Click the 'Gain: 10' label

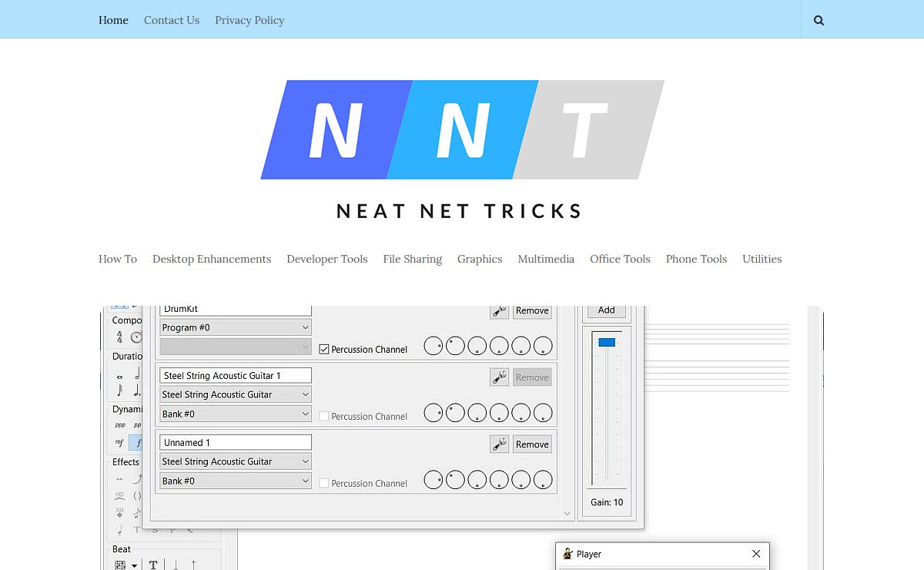607,502
